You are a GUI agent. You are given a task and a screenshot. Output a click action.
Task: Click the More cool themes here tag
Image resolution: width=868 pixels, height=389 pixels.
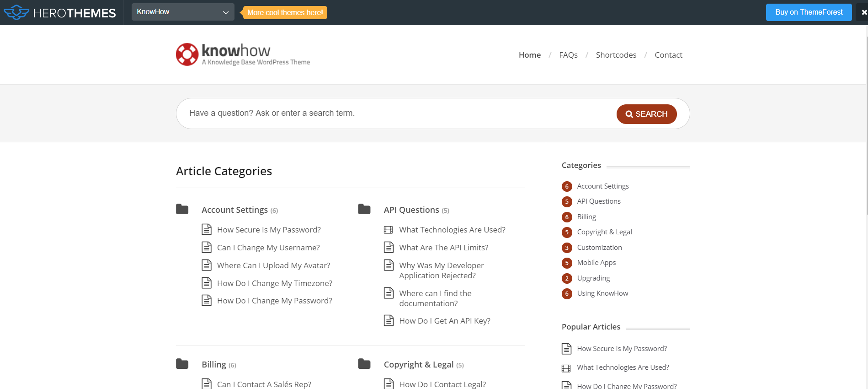click(x=285, y=12)
